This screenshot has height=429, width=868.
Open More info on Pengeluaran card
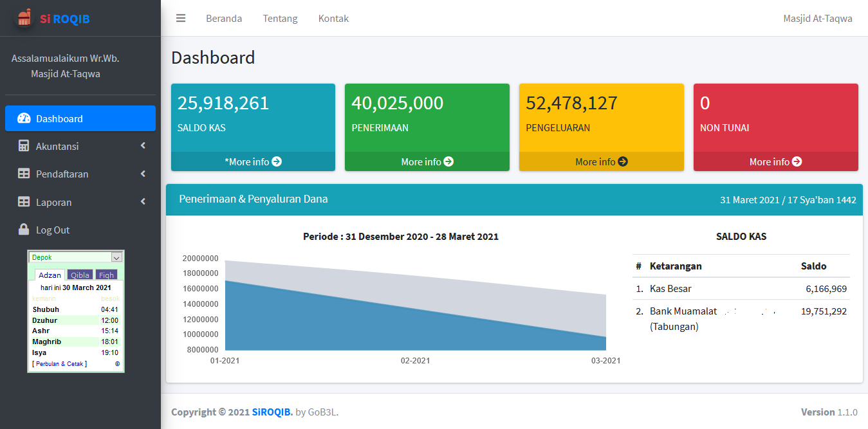601,162
